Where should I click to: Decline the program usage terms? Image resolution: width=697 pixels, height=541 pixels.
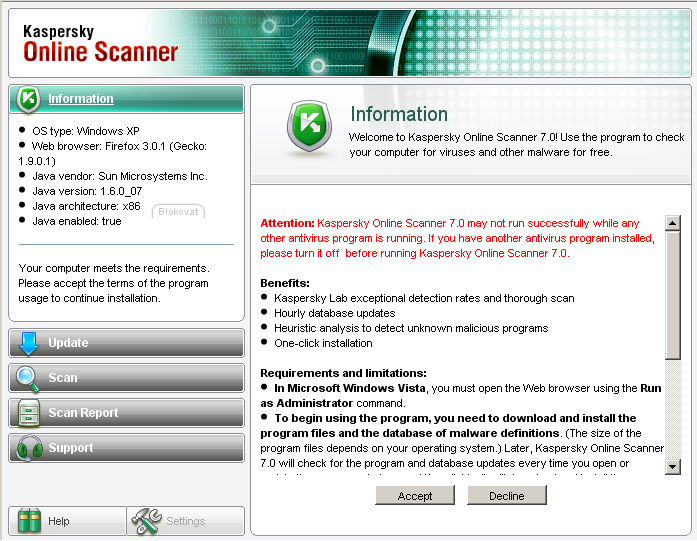click(507, 496)
